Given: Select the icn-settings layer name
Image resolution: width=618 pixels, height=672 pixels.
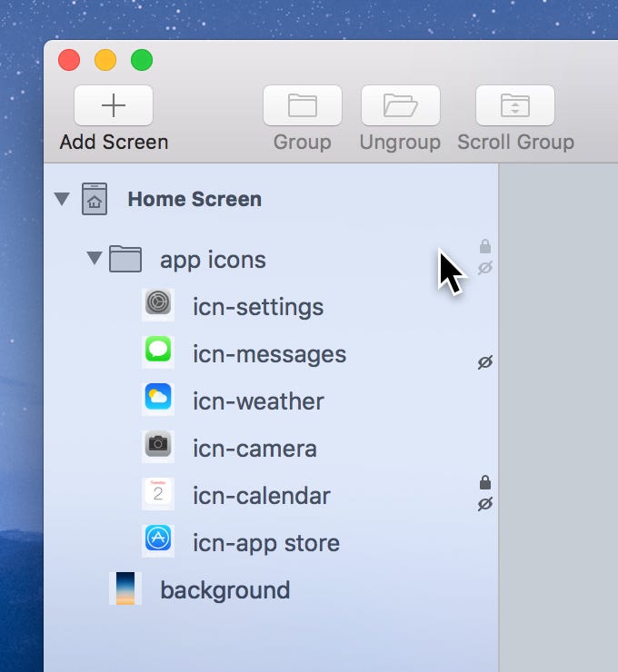Looking at the screenshot, I should [x=258, y=308].
